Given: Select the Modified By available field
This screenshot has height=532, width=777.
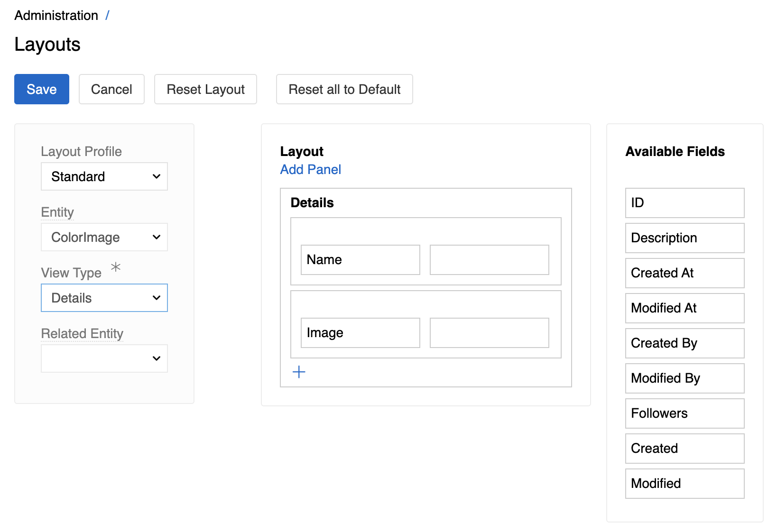Looking at the screenshot, I should 685,378.
